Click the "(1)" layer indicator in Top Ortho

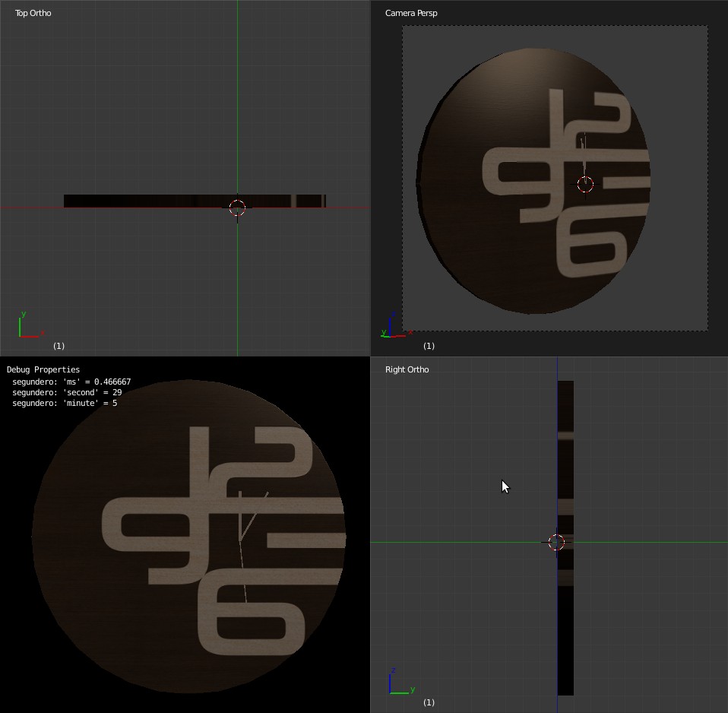pyautogui.click(x=59, y=346)
